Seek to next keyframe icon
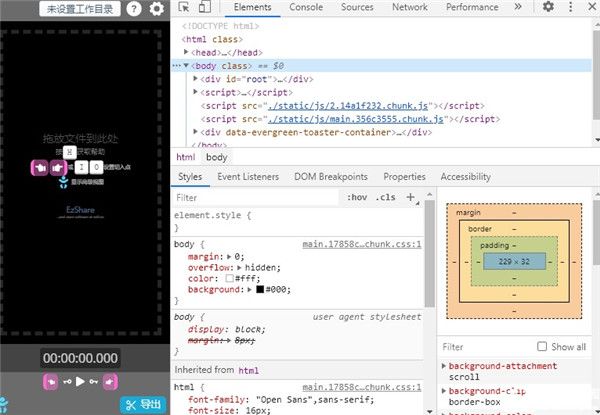The width and height of the screenshot is (600, 415). pos(94,381)
